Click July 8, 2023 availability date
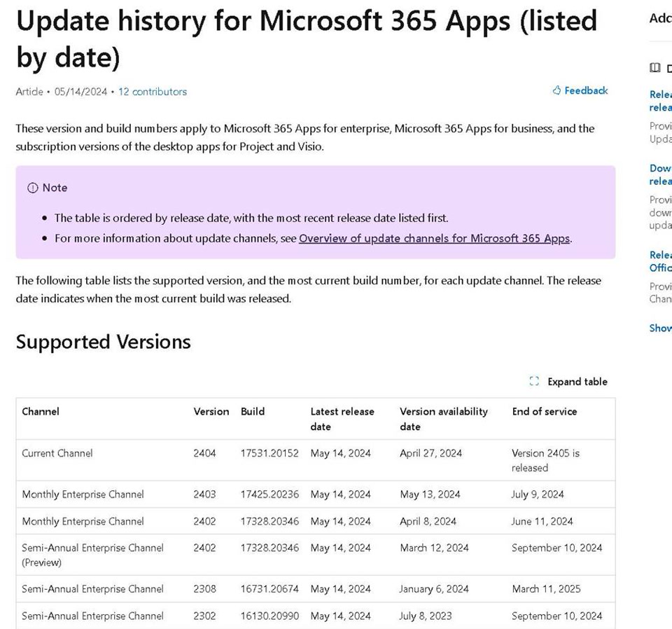This screenshot has width=672, height=629. tap(426, 616)
